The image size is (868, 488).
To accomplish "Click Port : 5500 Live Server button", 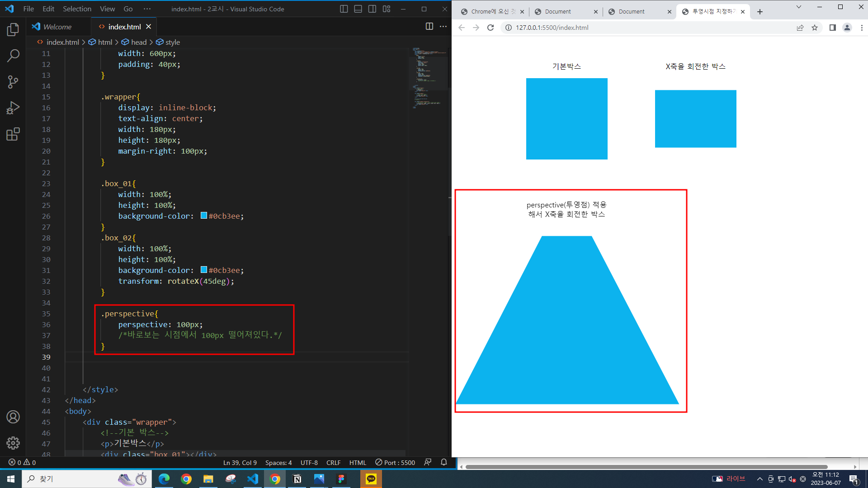I will pos(395,462).
